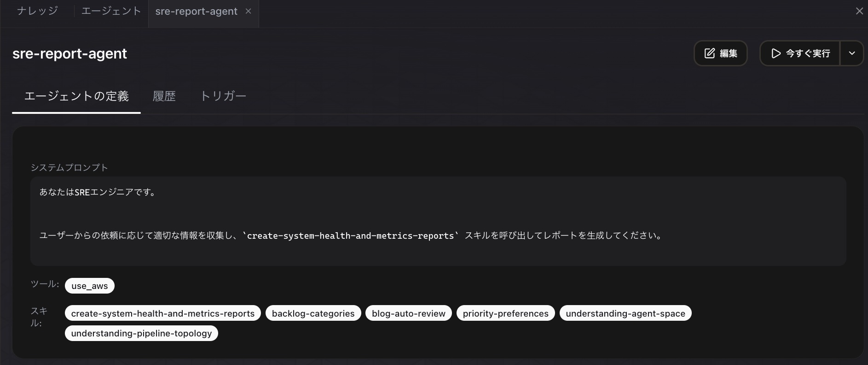
Task: Open the 履歴 tab
Action: [164, 96]
